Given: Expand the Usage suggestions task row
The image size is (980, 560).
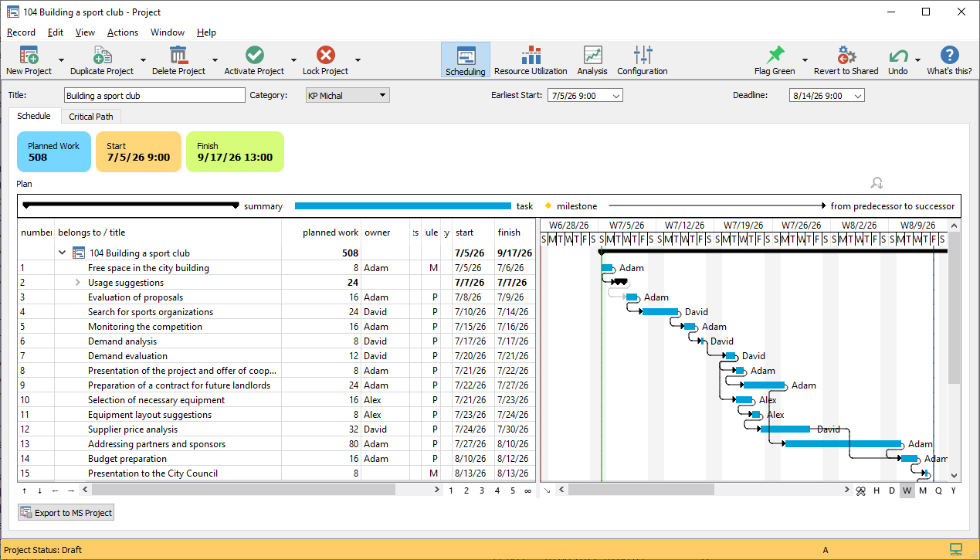Looking at the screenshot, I should 78,283.
